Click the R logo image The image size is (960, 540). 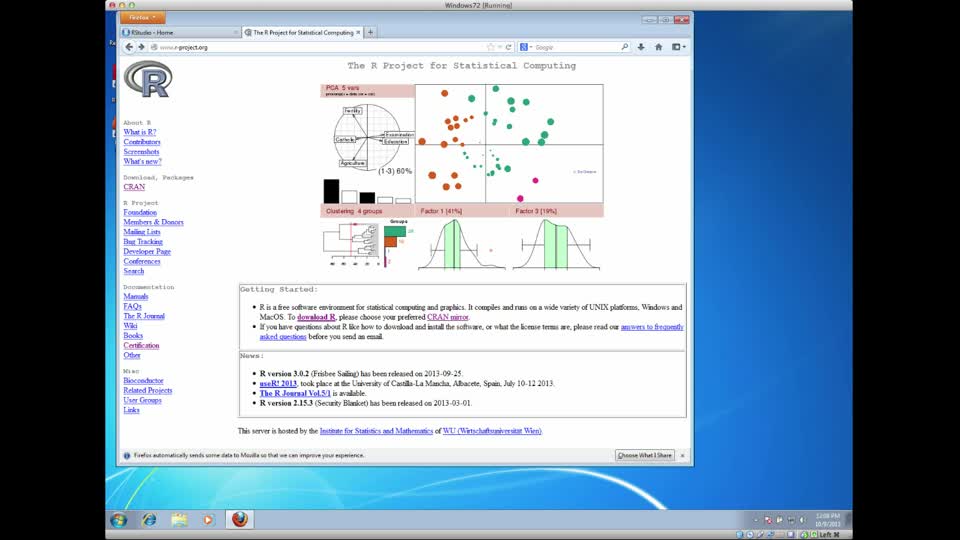[x=148, y=79]
